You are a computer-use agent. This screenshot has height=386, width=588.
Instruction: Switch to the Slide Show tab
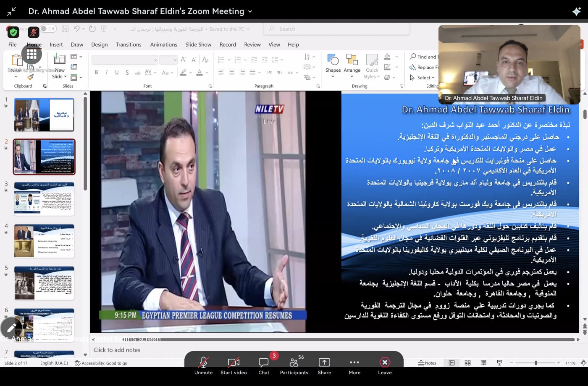[x=198, y=44]
